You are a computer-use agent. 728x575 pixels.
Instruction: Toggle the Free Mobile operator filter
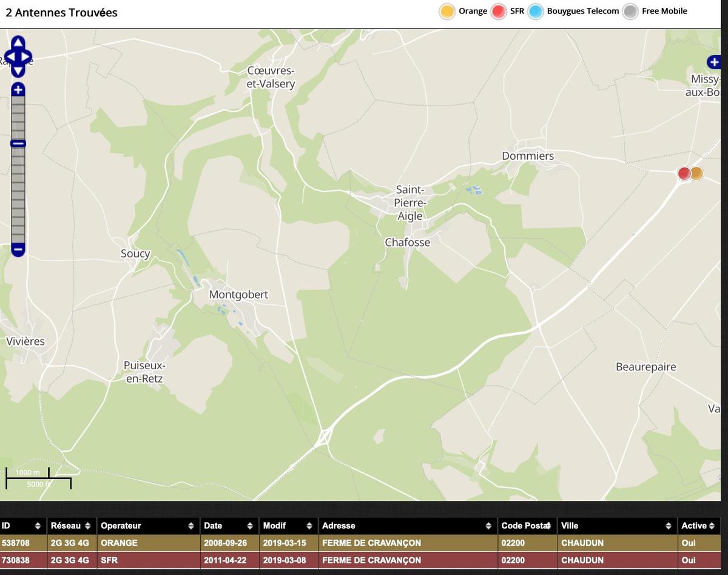coord(630,12)
